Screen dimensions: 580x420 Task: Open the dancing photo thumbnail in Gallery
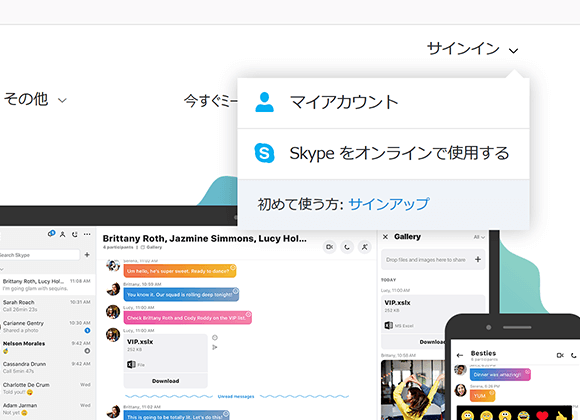point(413,390)
